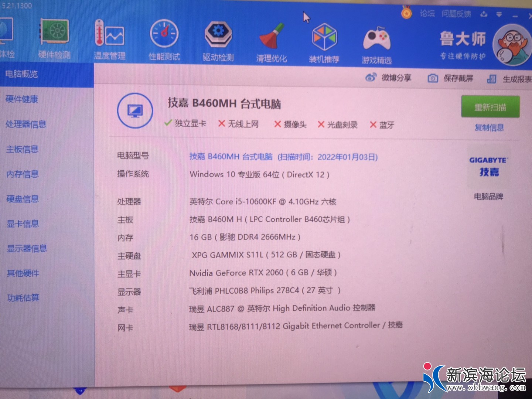
Task: Click 问题反馈 feedback link in title bar
Action: [x=456, y=14]
